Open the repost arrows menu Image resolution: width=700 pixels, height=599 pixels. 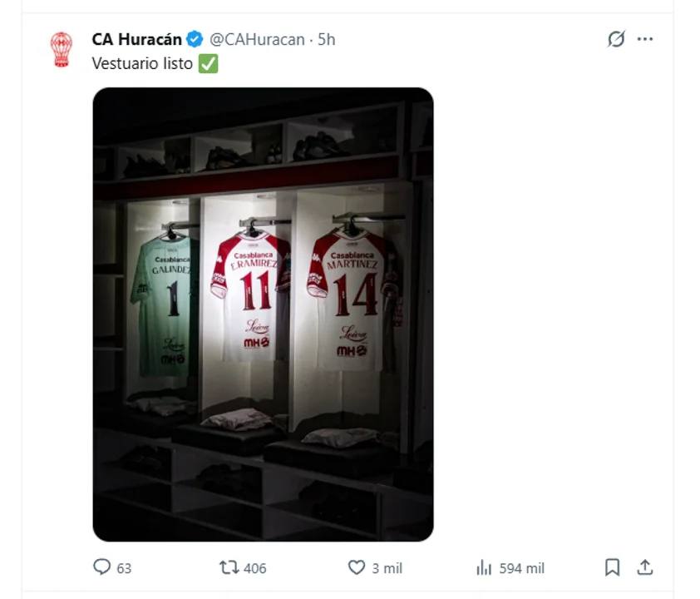pyautogui.click(x=229, y=567)
